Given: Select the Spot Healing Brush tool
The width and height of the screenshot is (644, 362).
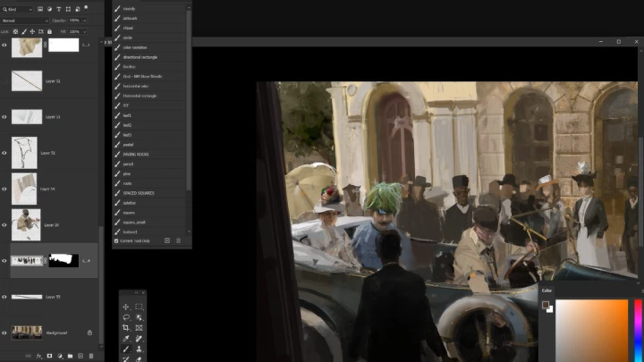Looking at the screenshot, I should pyautogui.click(x=139, y=338).
